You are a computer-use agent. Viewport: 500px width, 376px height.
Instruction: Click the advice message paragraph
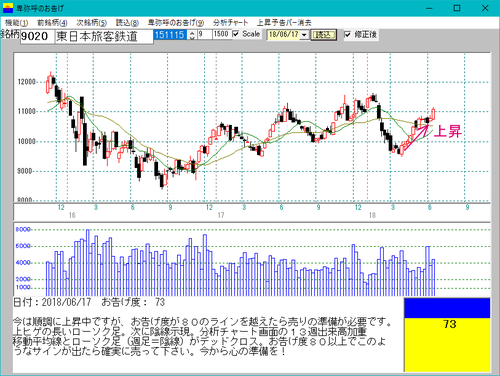202,337
